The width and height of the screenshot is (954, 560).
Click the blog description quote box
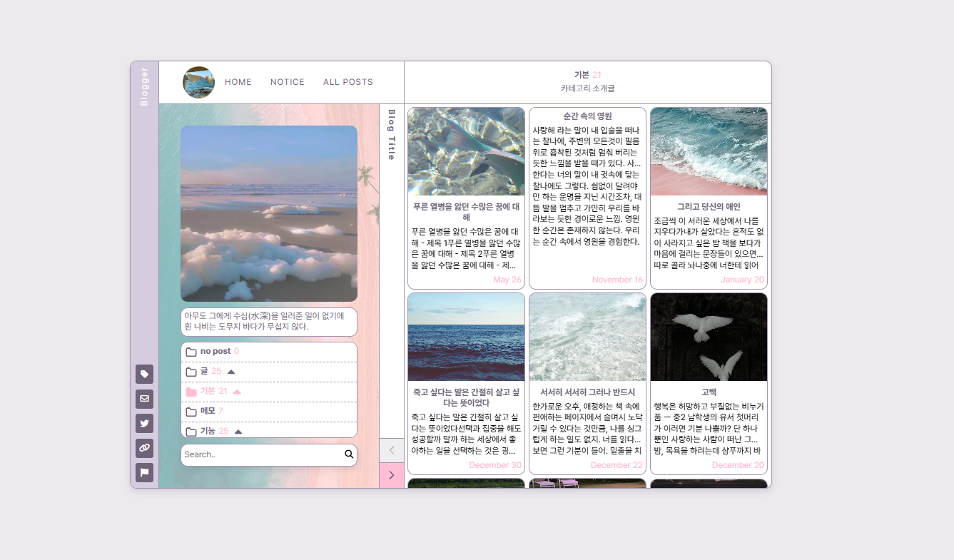[x=269, y=322]
